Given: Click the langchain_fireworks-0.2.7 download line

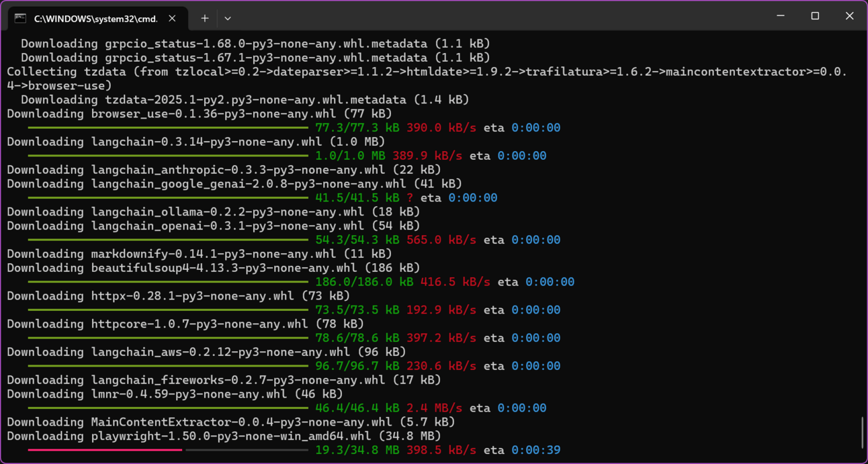Looking at the screenshot, I should pyautogui.click(x=224, y=380).
